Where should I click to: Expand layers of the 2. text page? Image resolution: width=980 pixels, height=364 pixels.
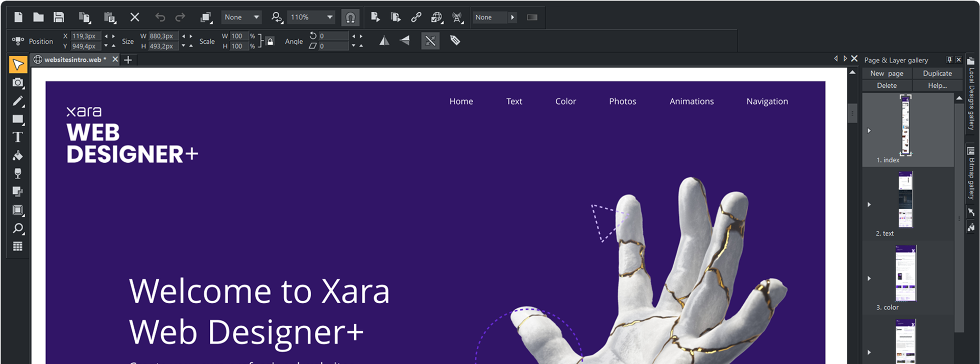pos(869,205)
